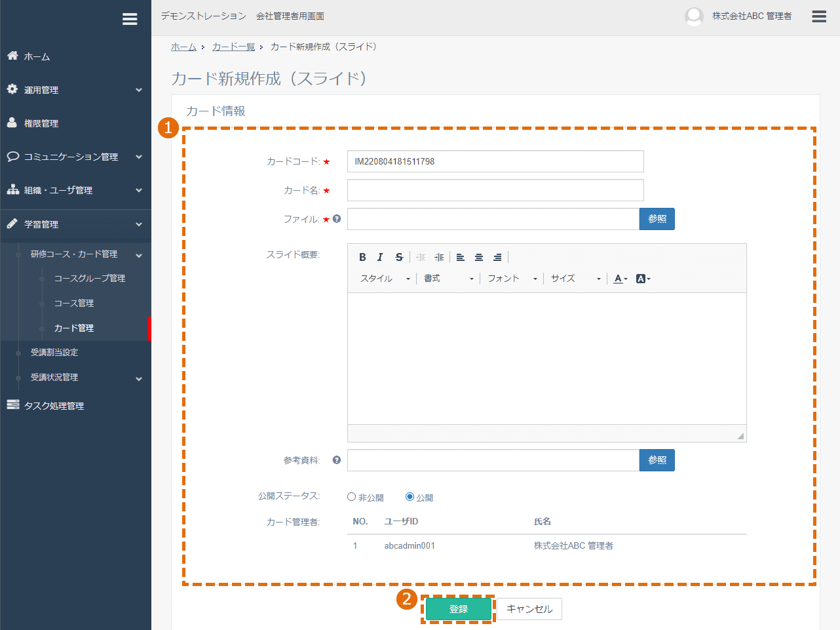This screenshot has width=840, height=630.
Task: Click the ユーザID column header
Action: pos(401,522)
